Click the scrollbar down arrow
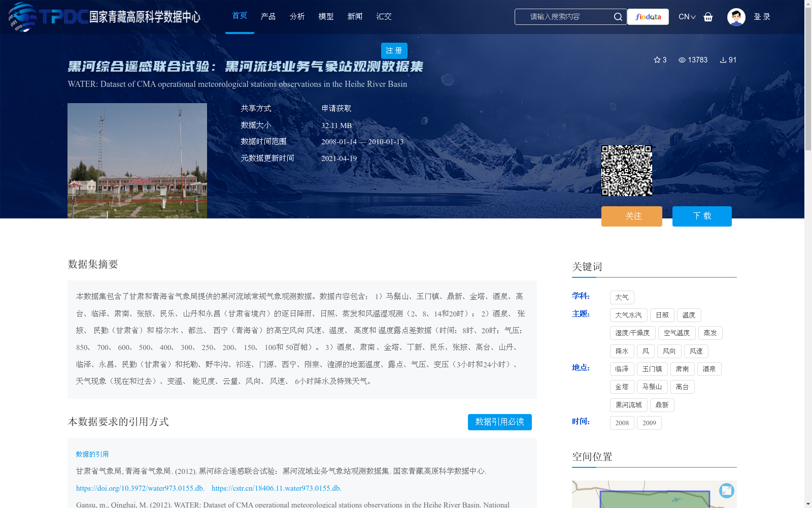 tap(808, 504)
